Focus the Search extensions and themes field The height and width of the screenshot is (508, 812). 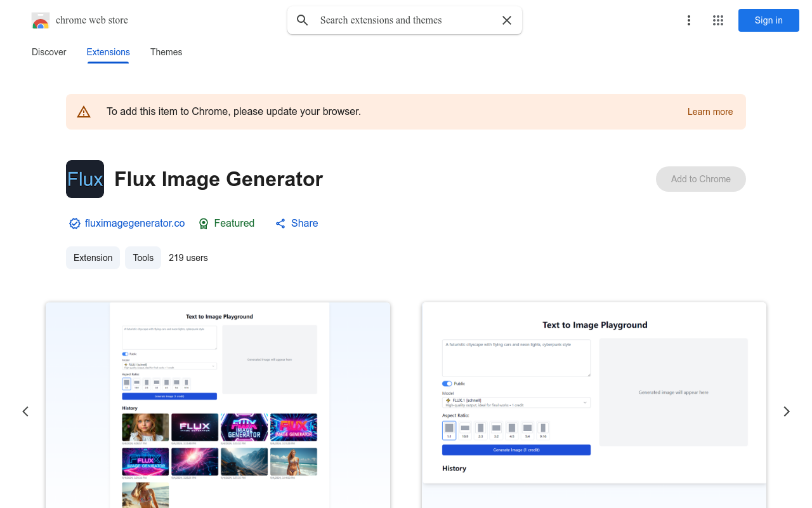405,20
